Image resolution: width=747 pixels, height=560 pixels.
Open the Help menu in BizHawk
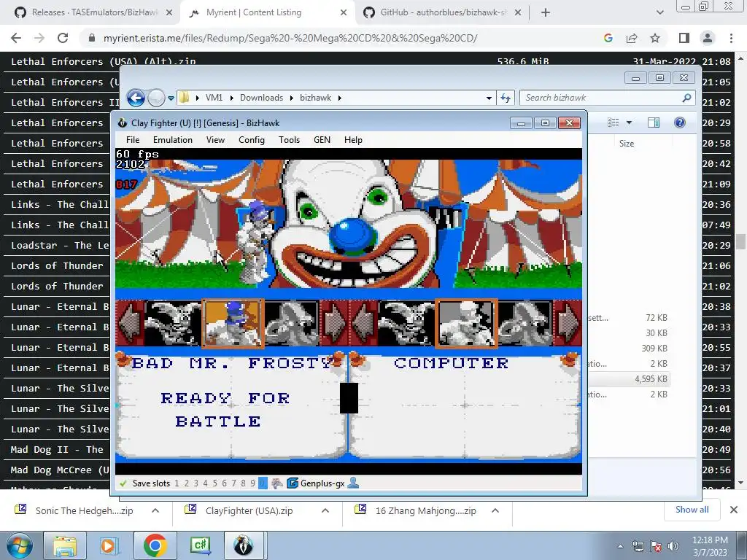[353, 139]
